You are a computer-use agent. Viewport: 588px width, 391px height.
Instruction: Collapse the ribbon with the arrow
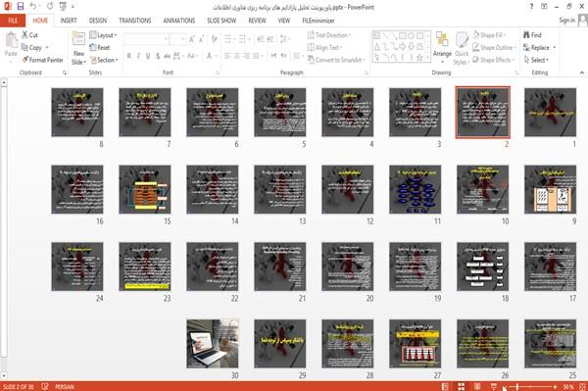coord(581,73)
